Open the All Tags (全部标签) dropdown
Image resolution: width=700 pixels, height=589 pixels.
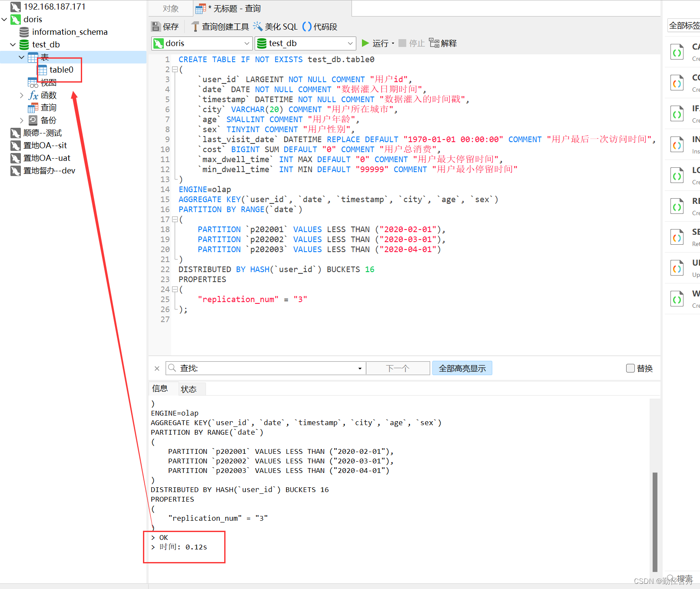[684, 25]
